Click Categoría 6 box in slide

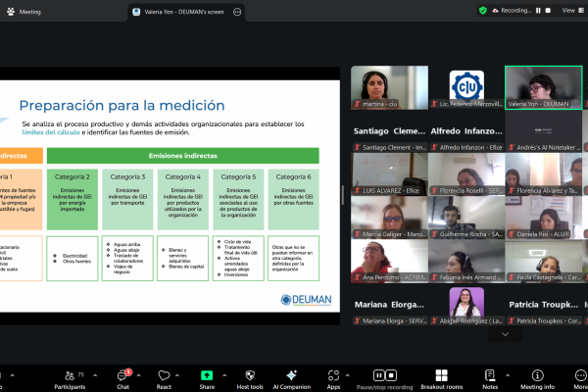click(x=294, y=199)
